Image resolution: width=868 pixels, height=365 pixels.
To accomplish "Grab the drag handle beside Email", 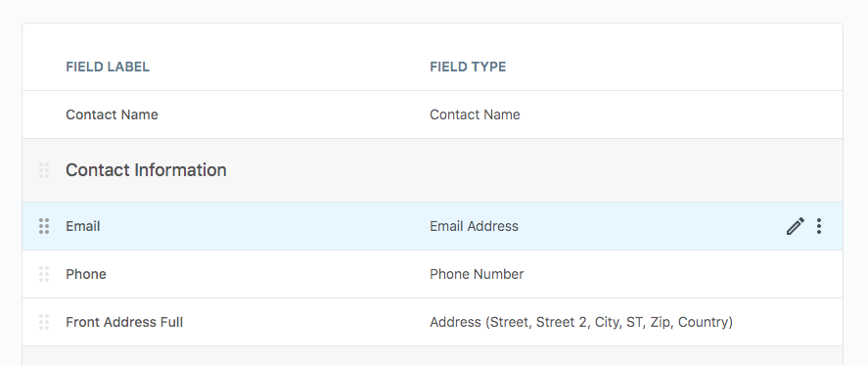I will 44,226.
